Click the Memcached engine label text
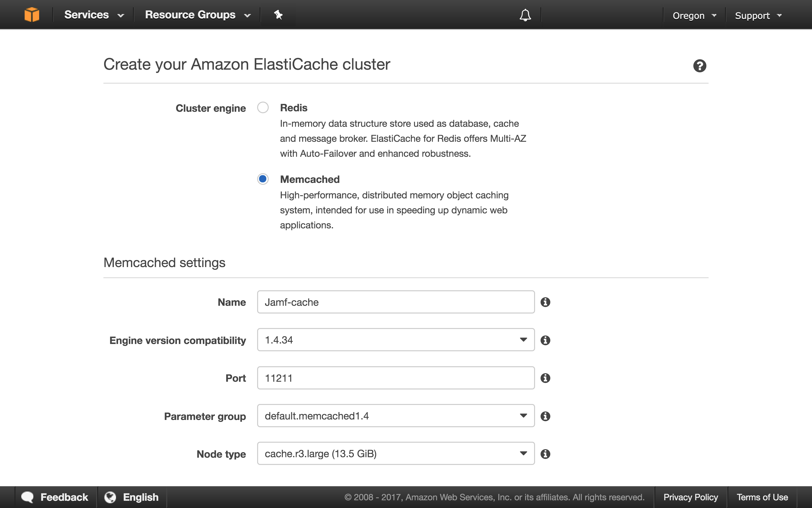This screenshot has width=812, height=508. coord(310,179)
